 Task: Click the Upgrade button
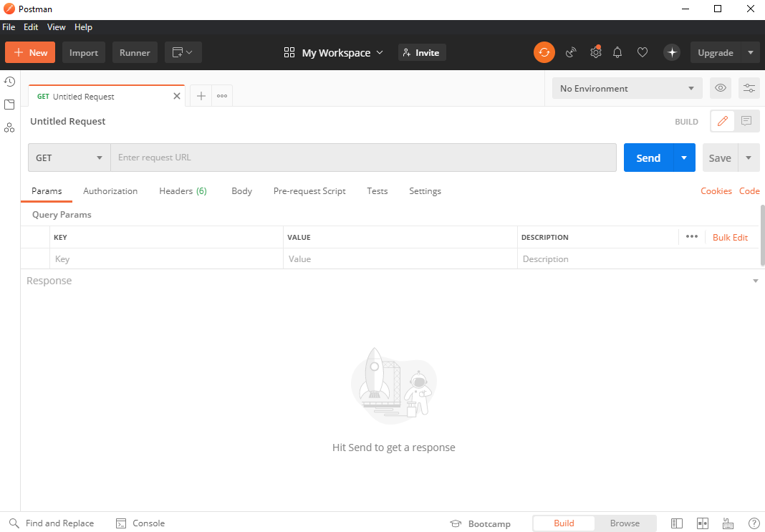point(716,53)
